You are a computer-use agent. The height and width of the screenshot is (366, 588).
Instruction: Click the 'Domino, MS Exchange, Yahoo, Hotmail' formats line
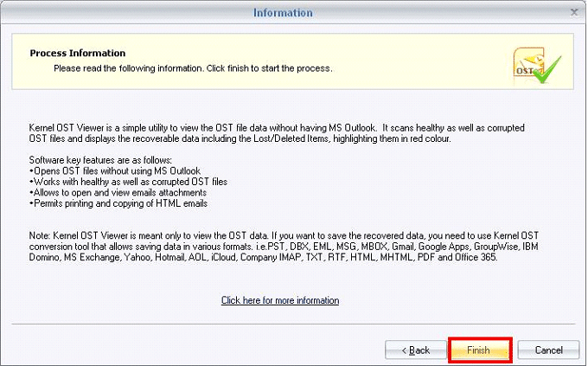click(263, 257)
